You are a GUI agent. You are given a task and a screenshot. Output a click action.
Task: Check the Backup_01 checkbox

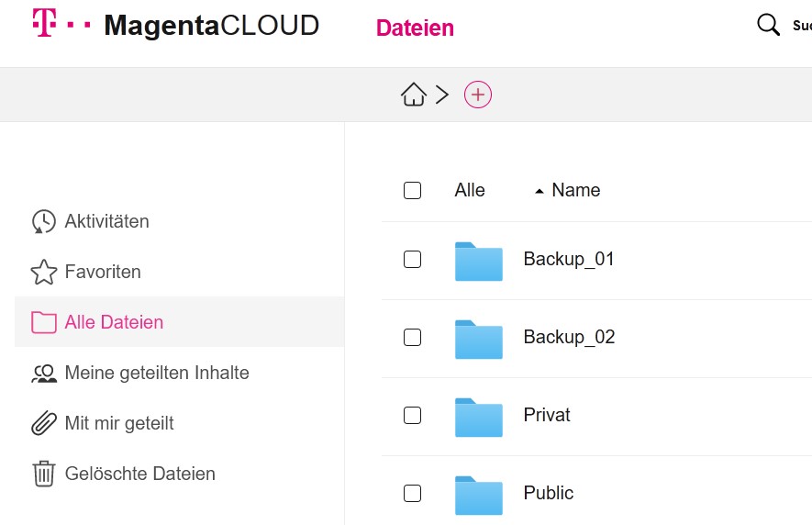click(x=413, y=260)
